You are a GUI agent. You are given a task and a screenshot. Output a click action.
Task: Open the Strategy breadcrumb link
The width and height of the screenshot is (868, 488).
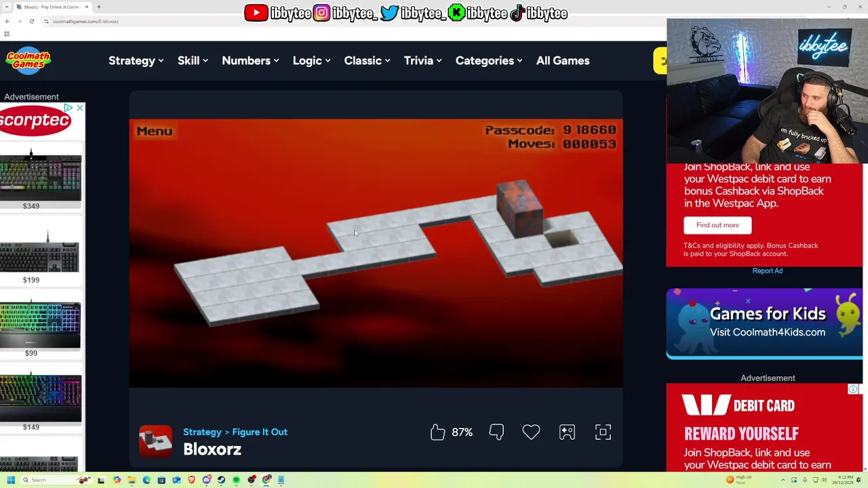tap(202, 432)
